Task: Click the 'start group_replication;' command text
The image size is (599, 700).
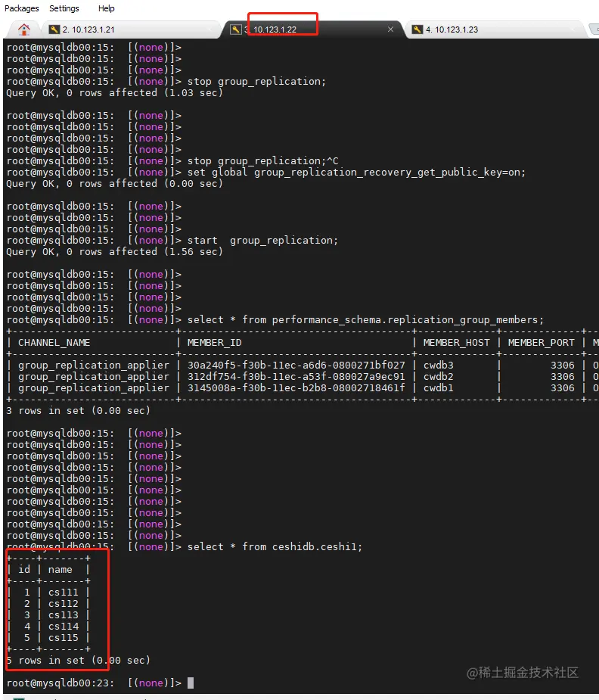Action: (x=262, y=240)
